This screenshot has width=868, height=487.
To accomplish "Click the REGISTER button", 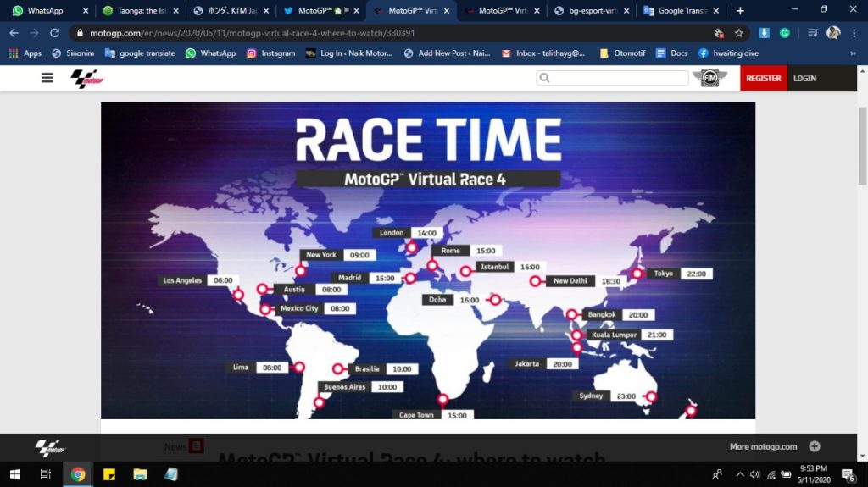I will pyautogui.click(x=763, y=78).
